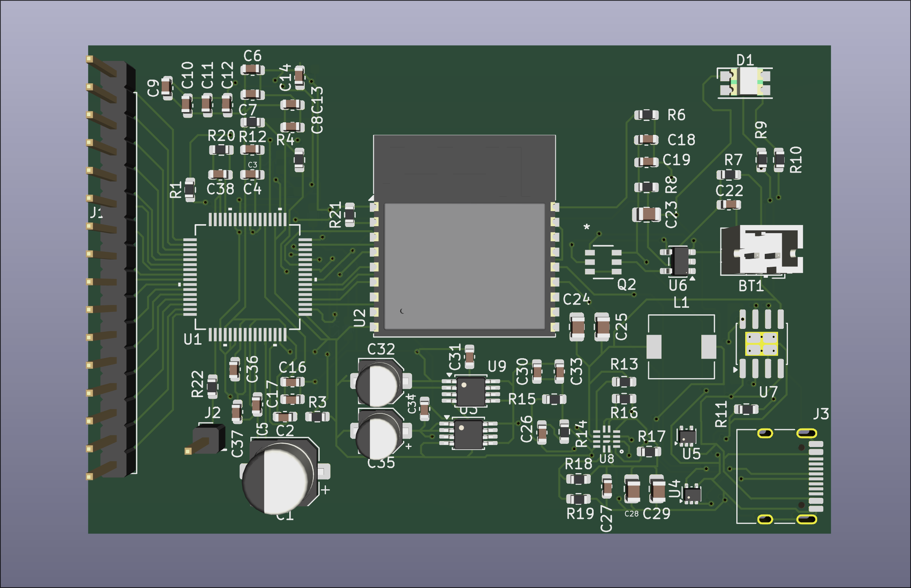The width and height of the screenshot is (911, 588).
Task: Select the U7 IC with yellow pad
Action: pos(762,344)
